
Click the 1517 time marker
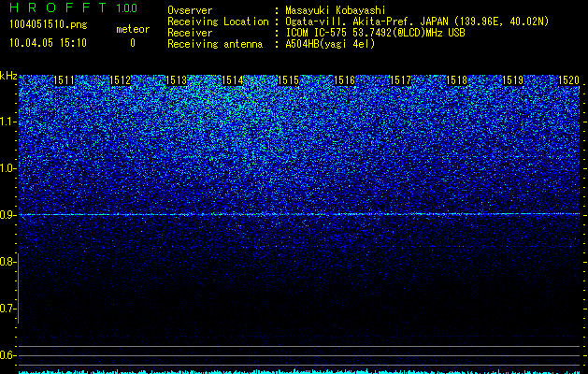pos(400,80)
